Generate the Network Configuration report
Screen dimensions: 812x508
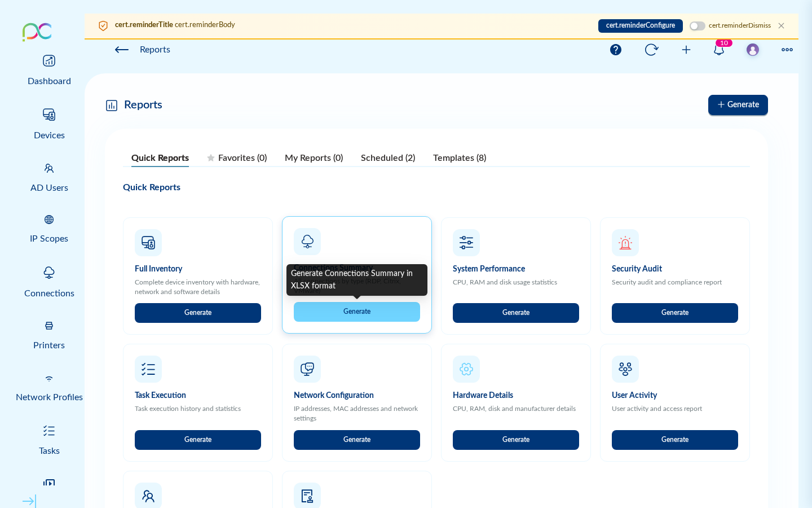tap(357, 440)
